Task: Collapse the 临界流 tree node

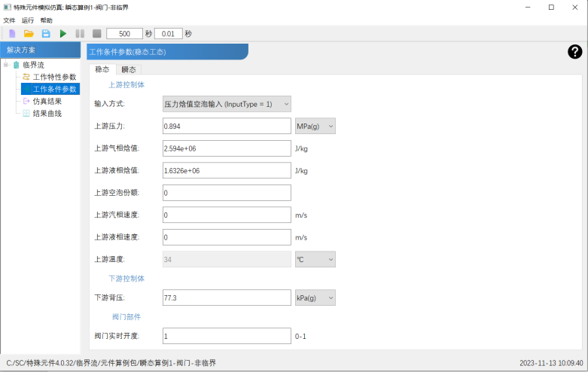Action: point(6,65)
